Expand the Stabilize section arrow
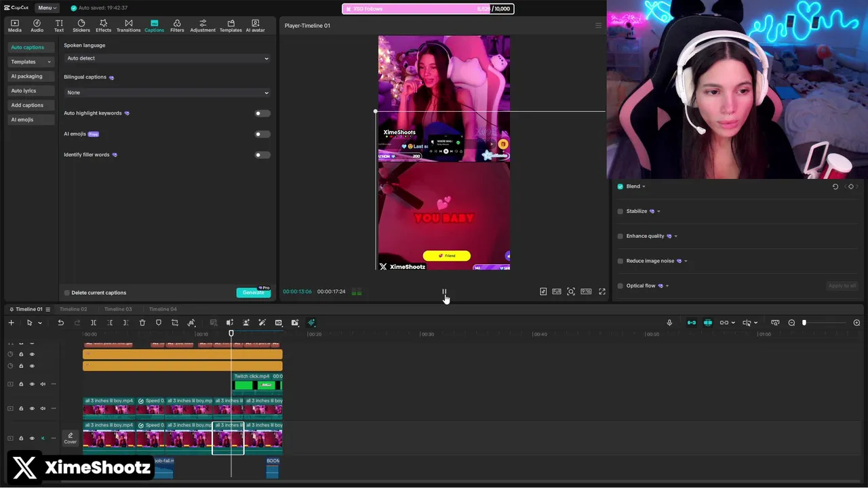868x488 pixels. (658, 211)
